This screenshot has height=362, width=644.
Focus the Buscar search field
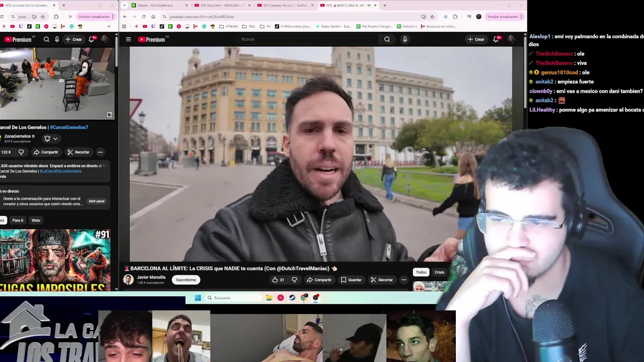pyautogui.click(x=309, y=39)
